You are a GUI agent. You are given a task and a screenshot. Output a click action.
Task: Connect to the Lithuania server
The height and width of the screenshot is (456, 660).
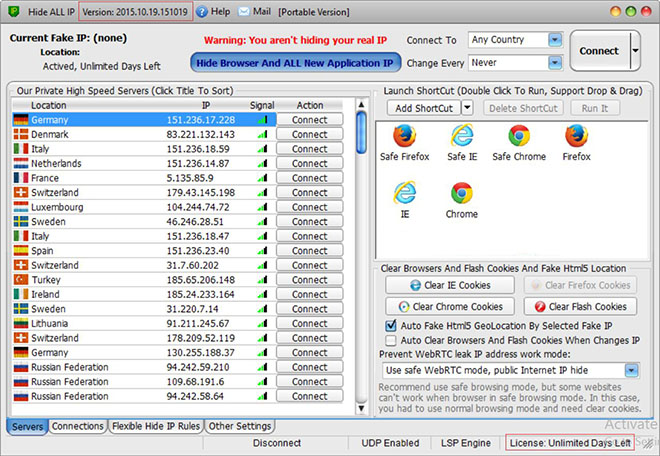point(309,323)
